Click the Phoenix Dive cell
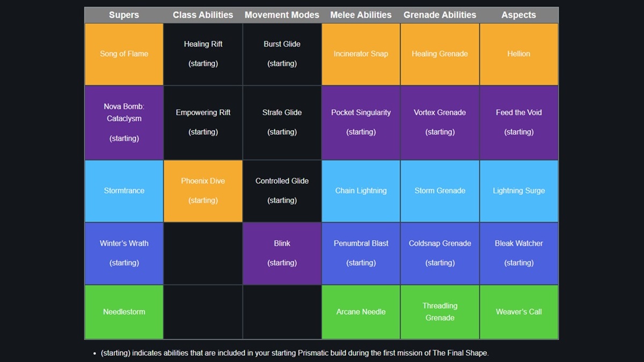644x362 pixels. pos(203,190)
